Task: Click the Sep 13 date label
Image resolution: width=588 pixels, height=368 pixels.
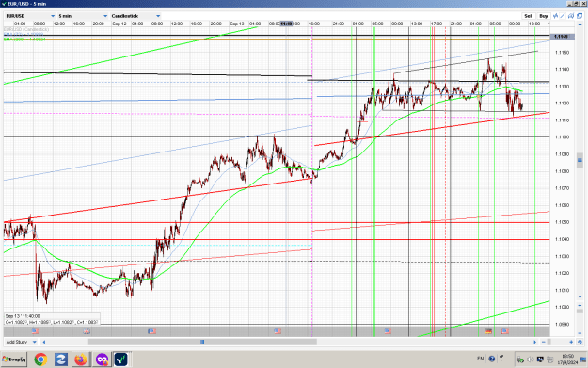Action: (237, 24)
